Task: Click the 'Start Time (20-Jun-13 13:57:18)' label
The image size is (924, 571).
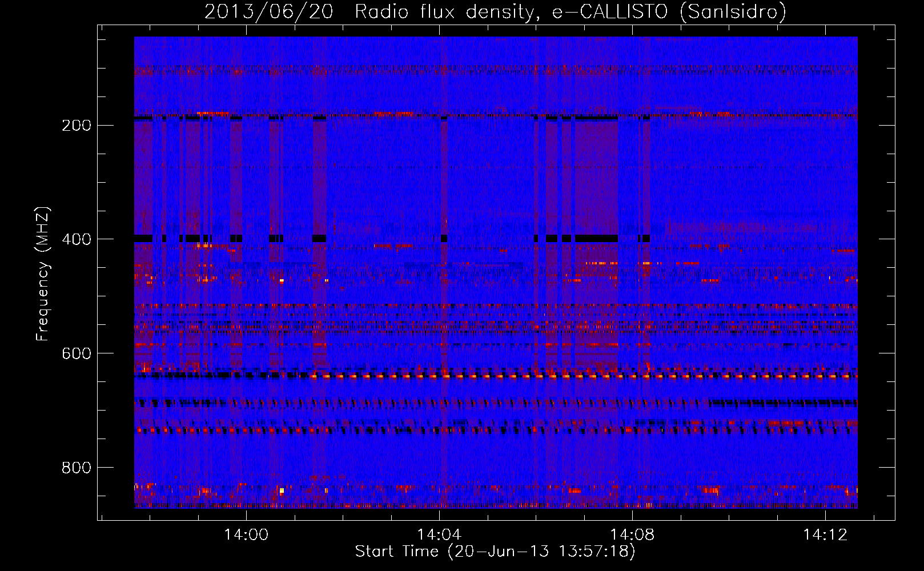Action: (x=495, y=552)
